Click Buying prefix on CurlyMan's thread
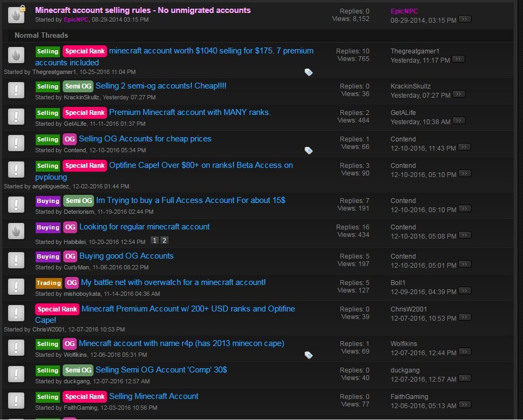This screenshot has height=420, width=523. tap(48, 256)
